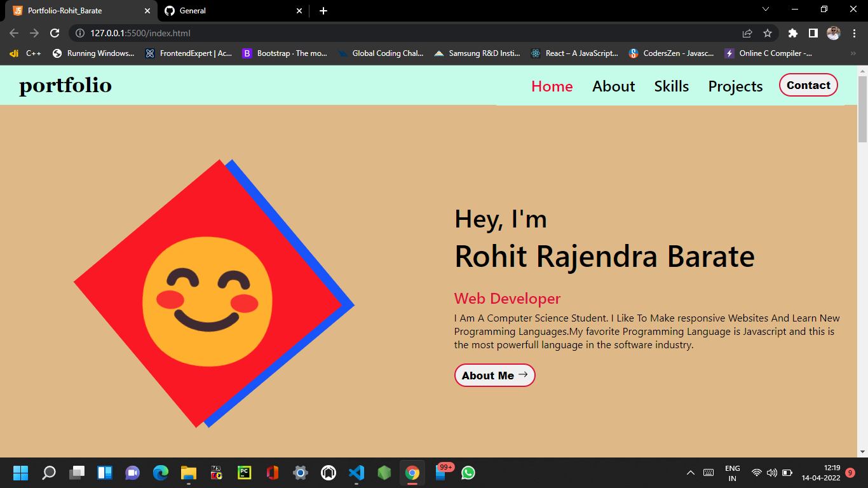The image size is (868, 488).
Task: Open the Extensions puzzle icon
Action: click(792, 32)
